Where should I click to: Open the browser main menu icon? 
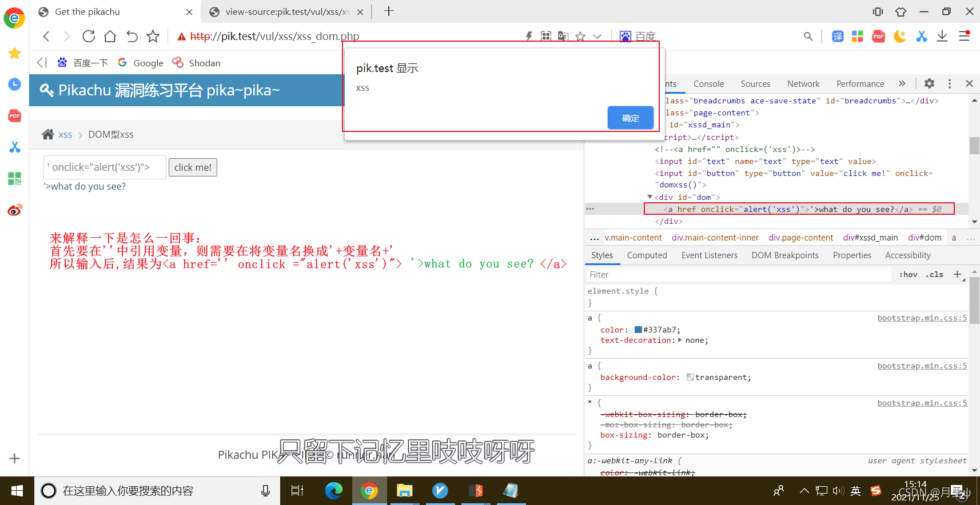pyautogui.click(x=964, y=36)
